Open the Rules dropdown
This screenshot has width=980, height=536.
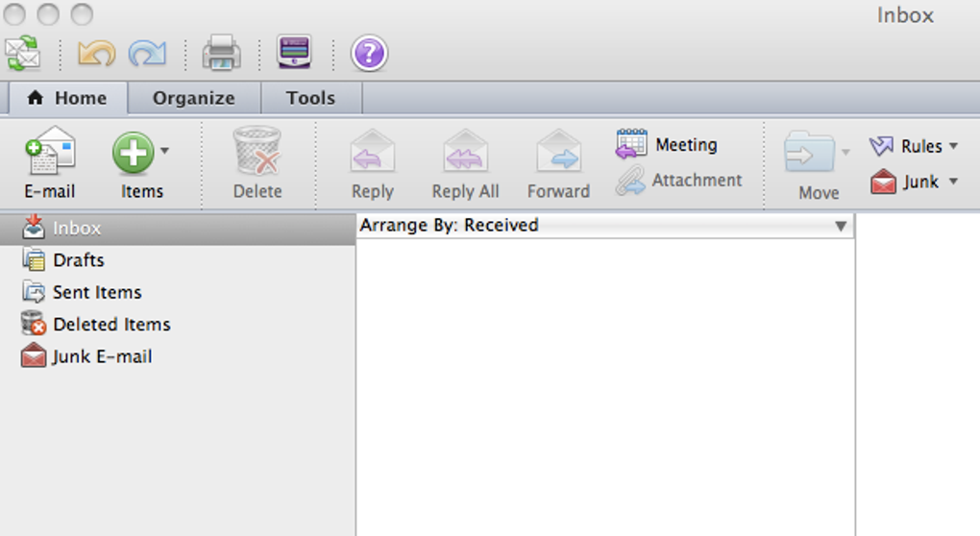tap(914, 146)
